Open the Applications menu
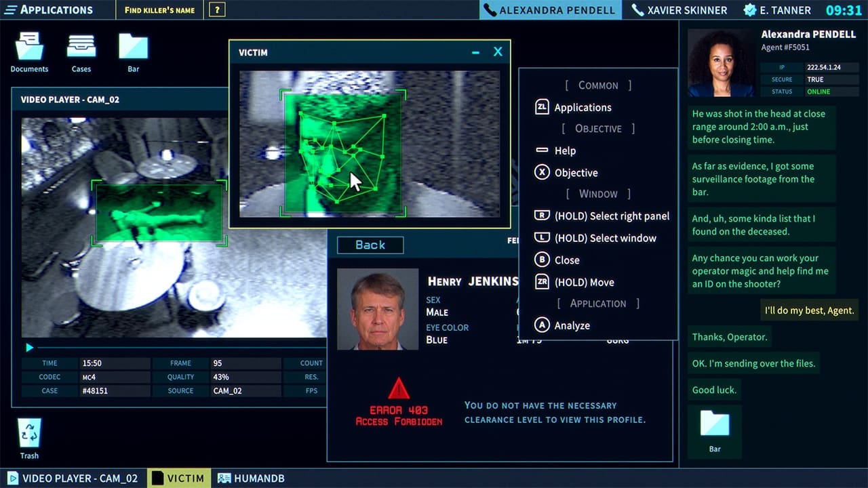 pyautogui.click(x=47, y=9)
